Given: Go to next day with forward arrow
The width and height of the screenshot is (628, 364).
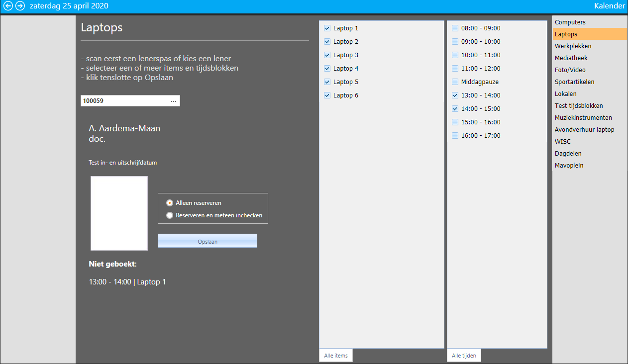Looking at the screenshot, I should coord(20,6).
